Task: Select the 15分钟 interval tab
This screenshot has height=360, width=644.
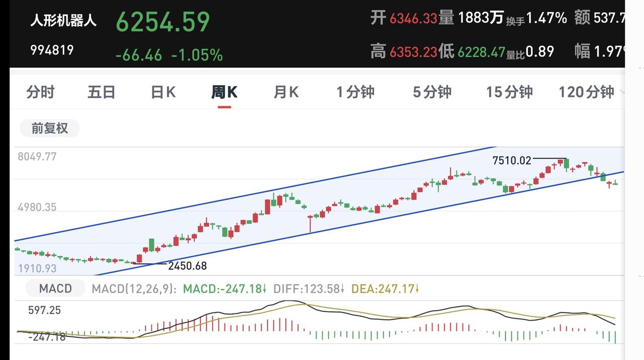Action: coord(509,92)
